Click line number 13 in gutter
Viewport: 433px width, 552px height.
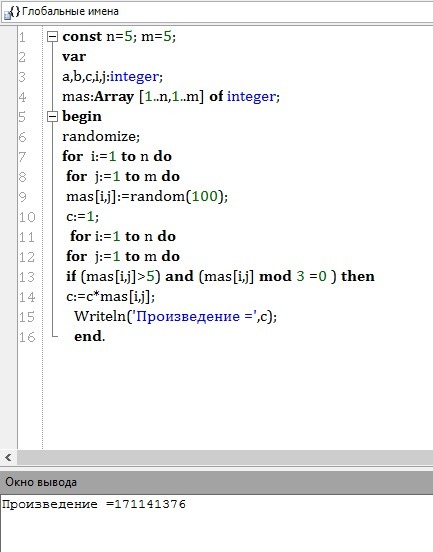[27, 277]
